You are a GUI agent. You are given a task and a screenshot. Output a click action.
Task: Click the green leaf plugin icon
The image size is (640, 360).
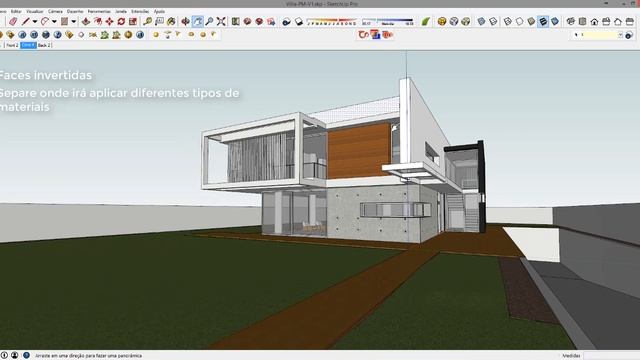pos(426,21)
